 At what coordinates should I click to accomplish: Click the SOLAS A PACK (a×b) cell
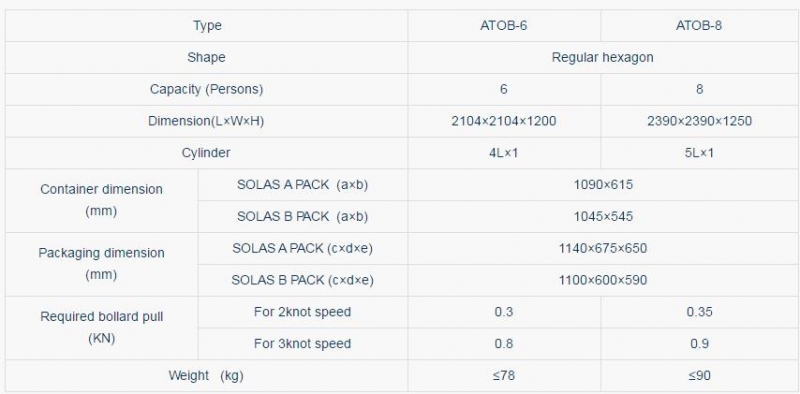click(x=303, y=185)
